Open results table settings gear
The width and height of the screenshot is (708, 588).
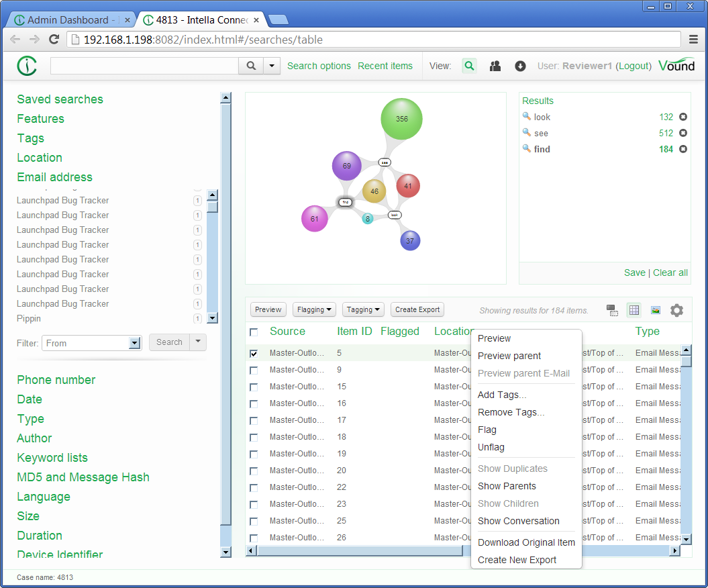pos(676,310)
